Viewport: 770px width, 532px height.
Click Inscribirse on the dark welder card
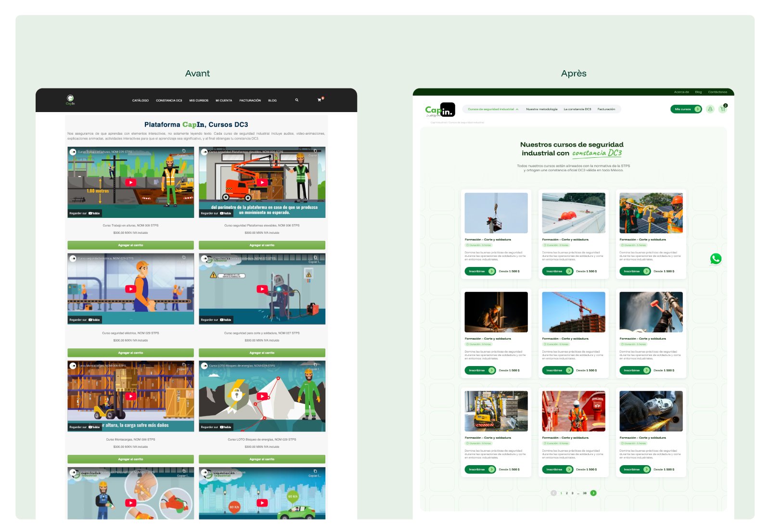pos(480,370)
